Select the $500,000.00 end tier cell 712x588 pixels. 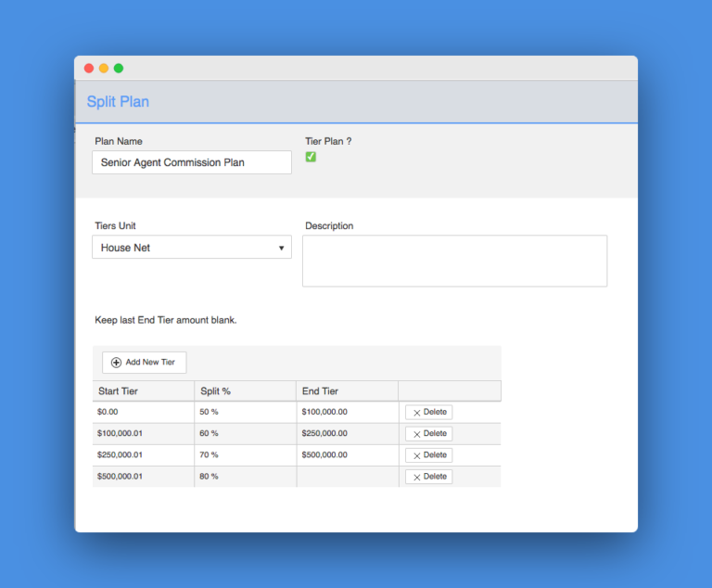348,454
